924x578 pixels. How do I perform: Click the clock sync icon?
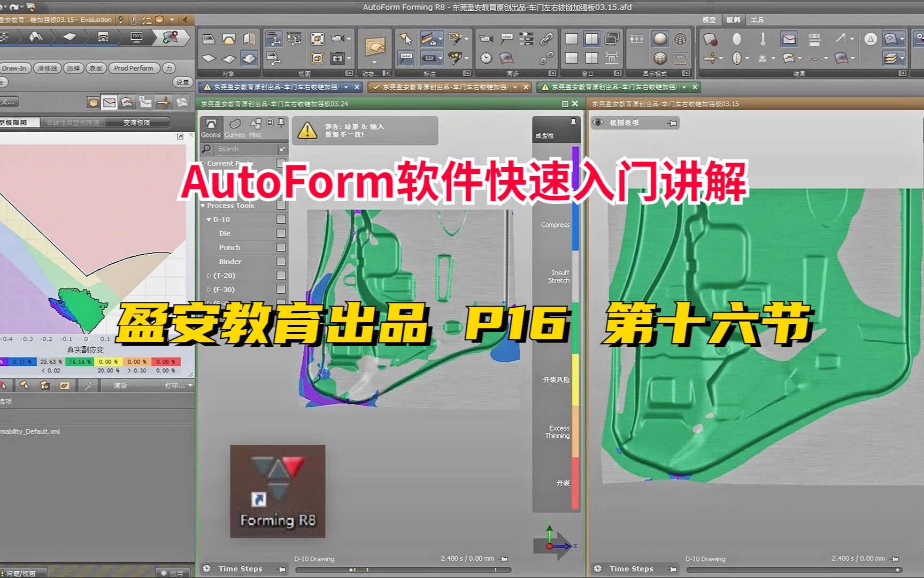pyautogui.click(x=486, y=58)
